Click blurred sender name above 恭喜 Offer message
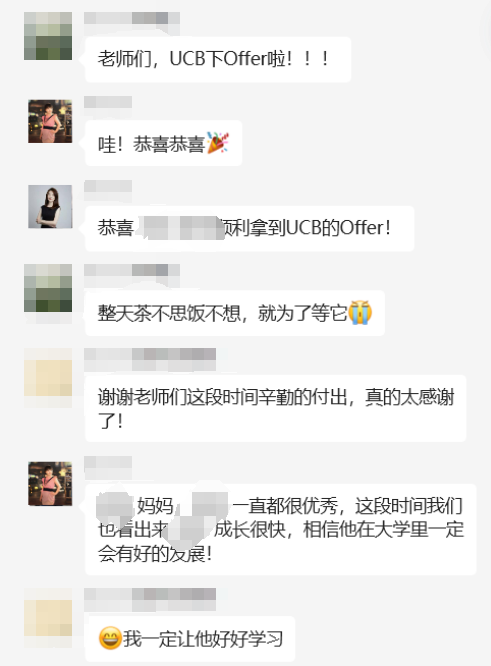Viewport: 491px width, 666px height. (108, 186)
